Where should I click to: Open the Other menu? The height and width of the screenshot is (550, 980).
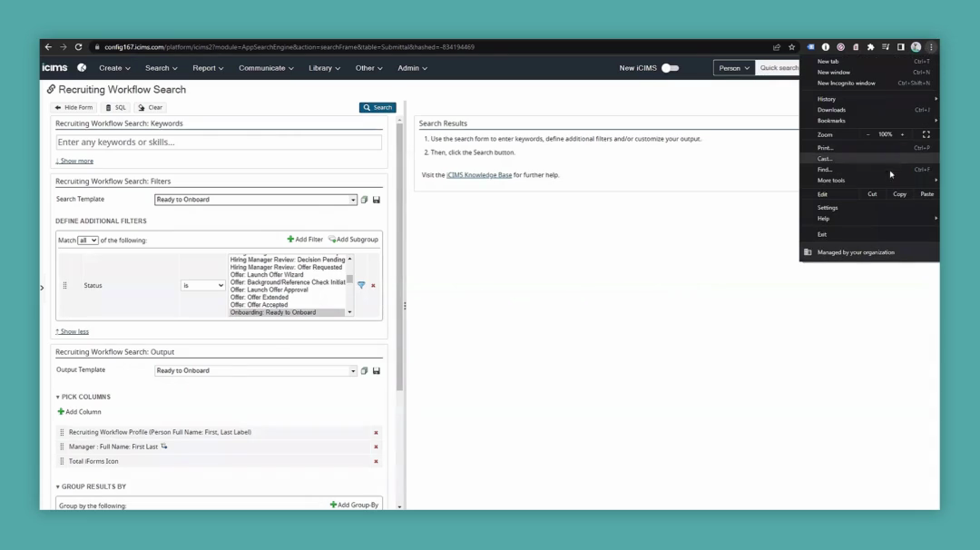click(x=368, y=67)
